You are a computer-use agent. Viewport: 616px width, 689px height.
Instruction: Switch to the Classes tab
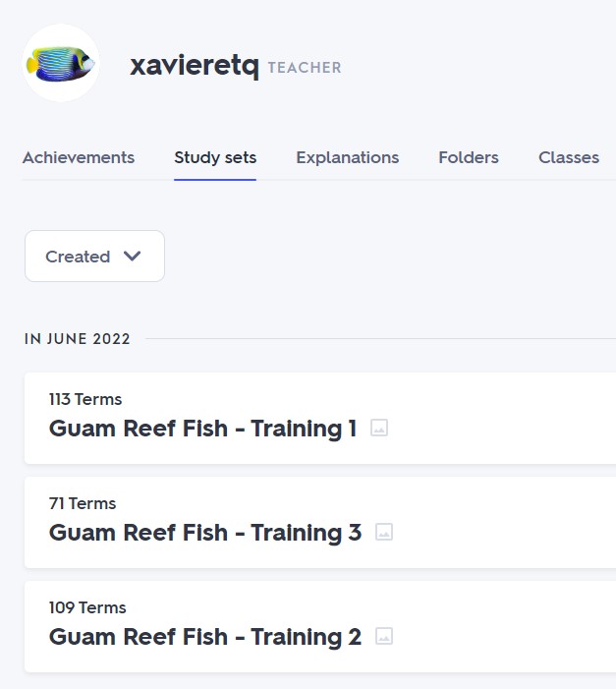coord(569,157)
